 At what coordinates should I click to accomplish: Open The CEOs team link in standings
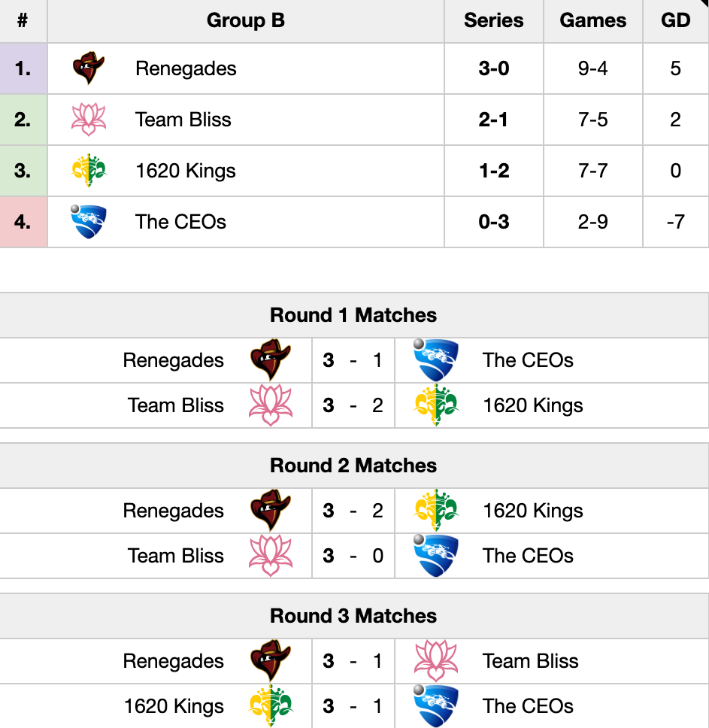click(x=180, y=222)
